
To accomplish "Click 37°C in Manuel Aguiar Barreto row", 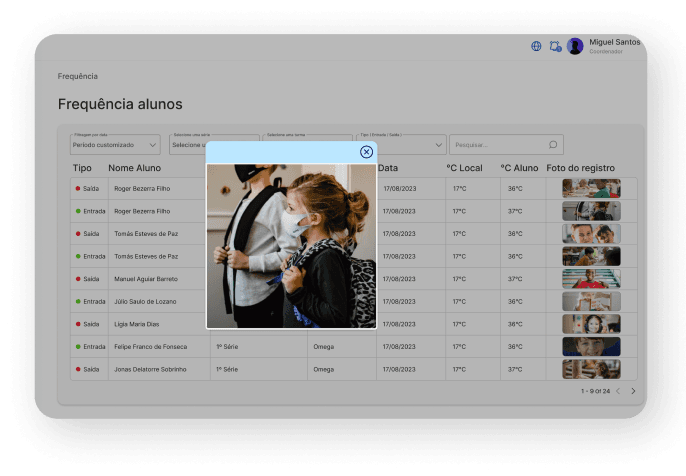I will tap(515, 279).
